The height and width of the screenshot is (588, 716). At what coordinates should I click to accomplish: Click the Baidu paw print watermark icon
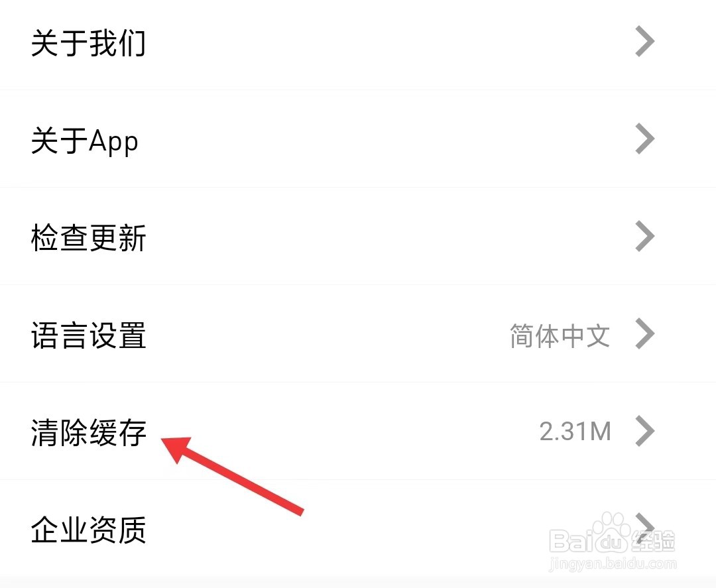[x=611, y=532]
